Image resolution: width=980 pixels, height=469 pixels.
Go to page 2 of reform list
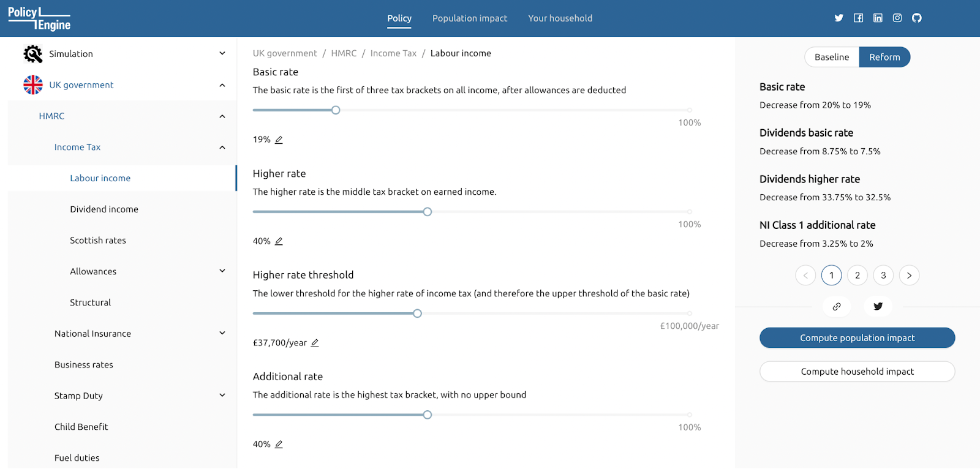coord(858,276)
